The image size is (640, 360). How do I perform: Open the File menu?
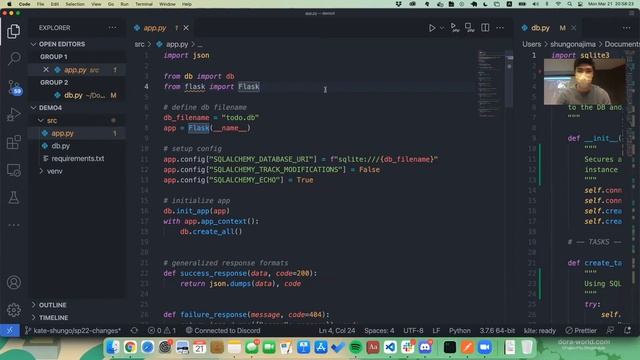coord(40,4)
